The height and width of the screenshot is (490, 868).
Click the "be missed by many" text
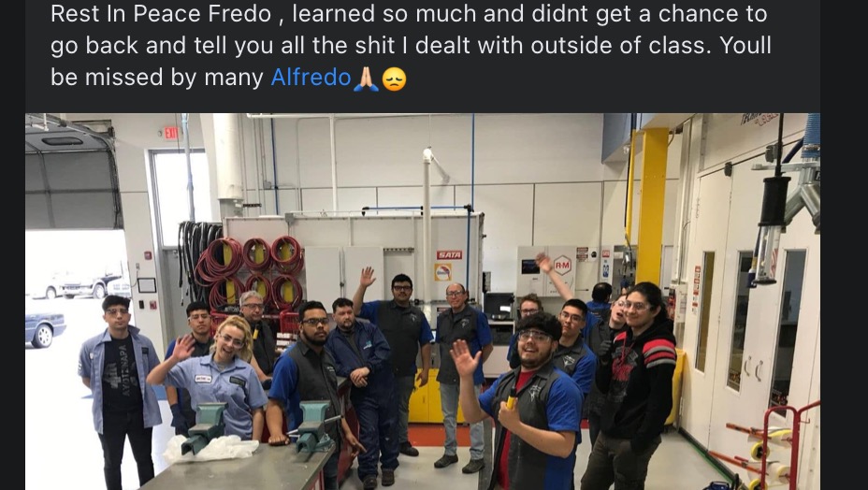(x=157, y=78)
